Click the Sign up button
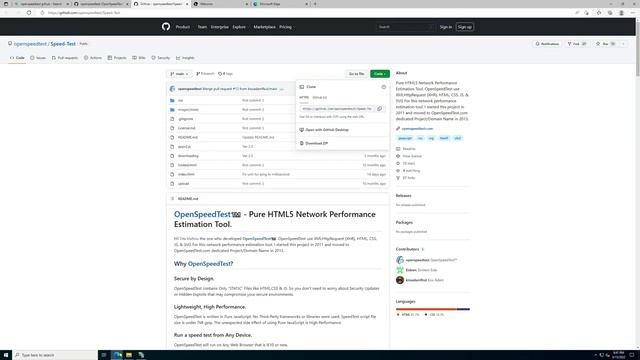Viewport: 640px width, 360px height. pos(464,27)
